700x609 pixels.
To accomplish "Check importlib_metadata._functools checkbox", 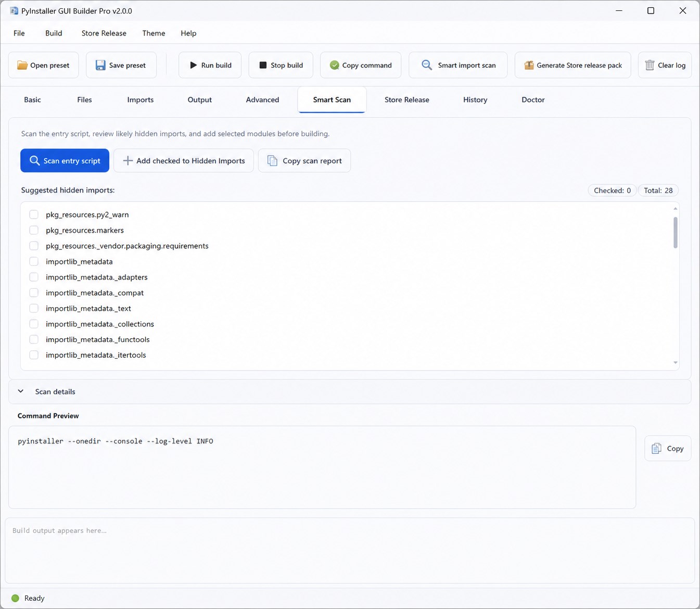I will [x=34, y=339].
